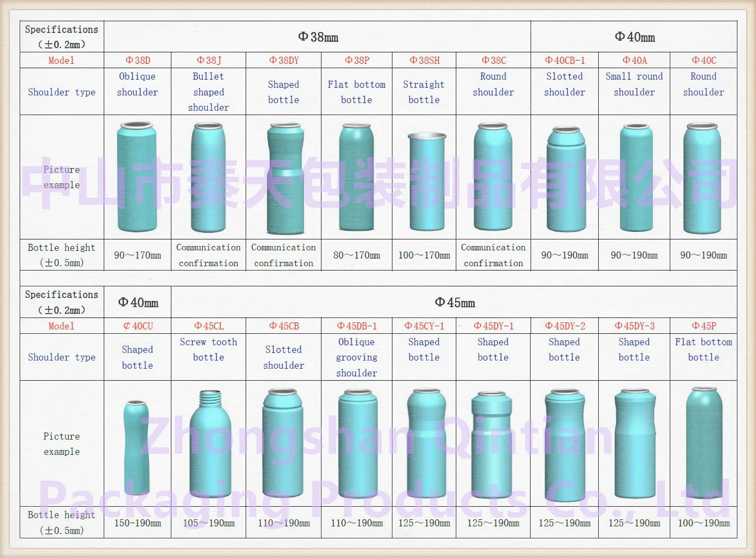Select the Φ45DY-2 shaped bottle image
Image resolution: width=756 pixels, height=558 pixels.
click(565, 445)
